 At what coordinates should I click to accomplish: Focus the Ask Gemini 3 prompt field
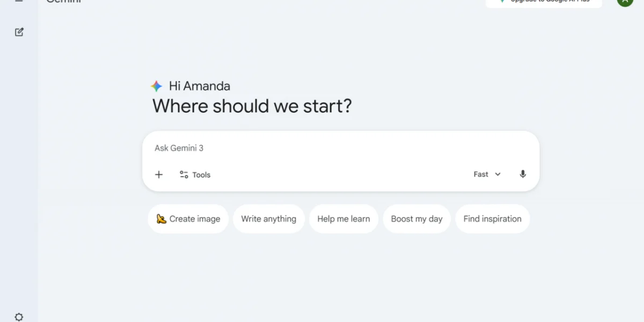pos(322,148)
